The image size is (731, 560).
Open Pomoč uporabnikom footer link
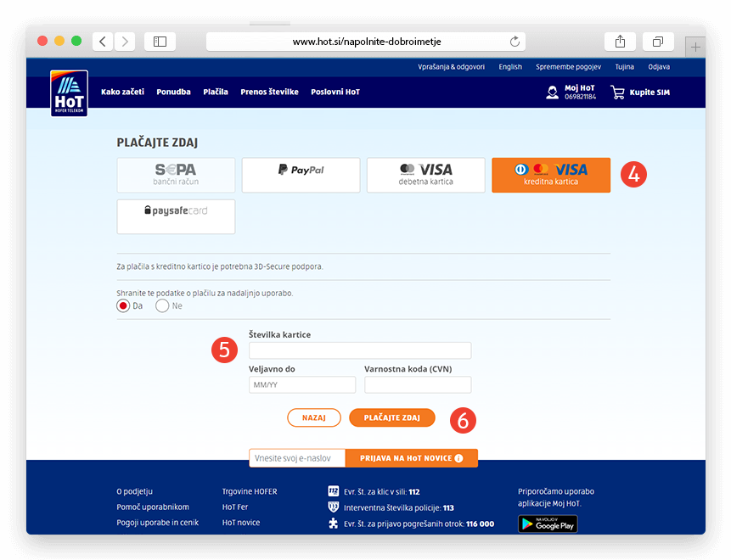coord(153,507)
